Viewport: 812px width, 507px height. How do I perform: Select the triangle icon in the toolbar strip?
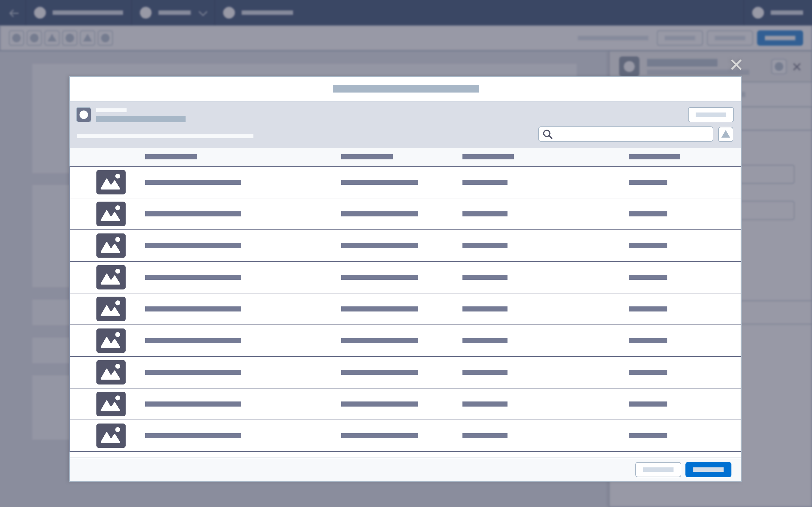coord(52,38)
